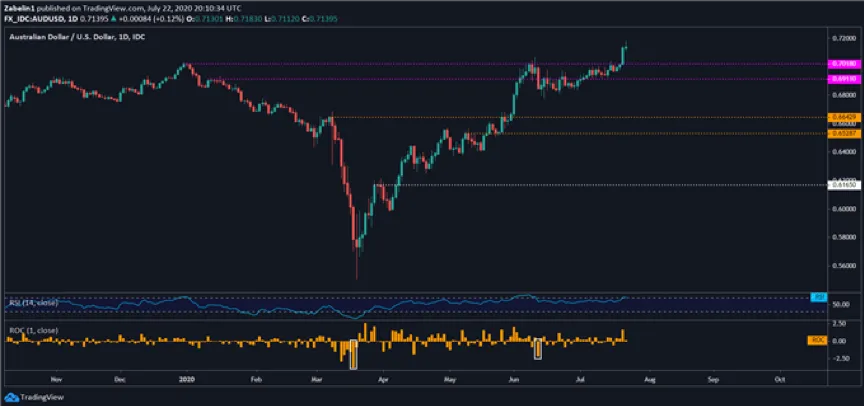Click the green up-triangle price change indicator
Screen dimensions: 864x406
pos(113,19)
